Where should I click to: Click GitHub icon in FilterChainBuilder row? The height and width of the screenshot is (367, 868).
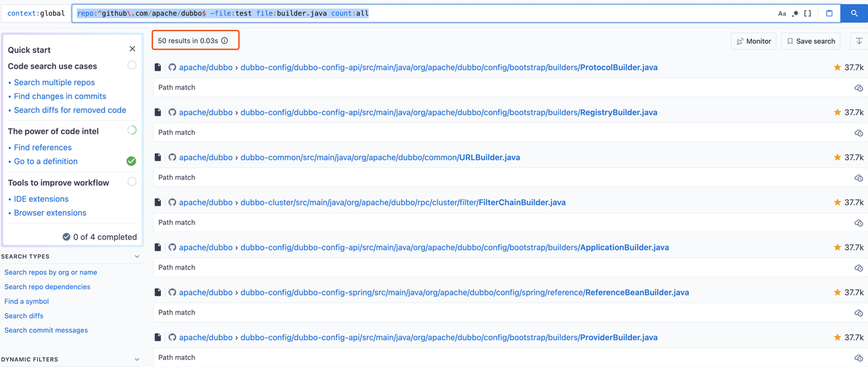(172, 202)
